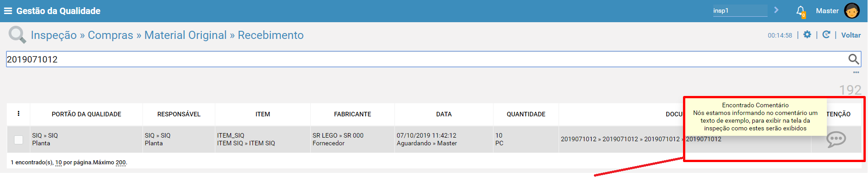Screen dimensions: 868x177
Task: Open the comment bubble icon in row
Action: (x=836, y=139)
